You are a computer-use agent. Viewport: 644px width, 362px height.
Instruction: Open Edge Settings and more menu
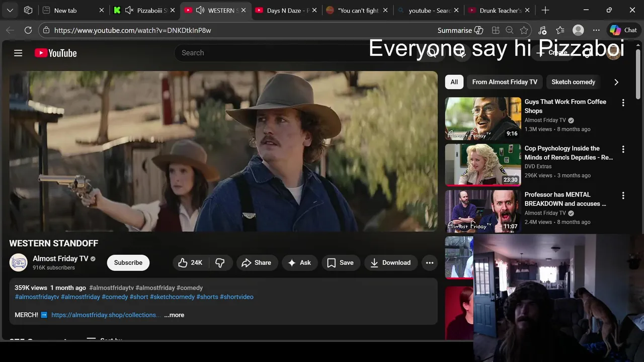pos(597,30)
